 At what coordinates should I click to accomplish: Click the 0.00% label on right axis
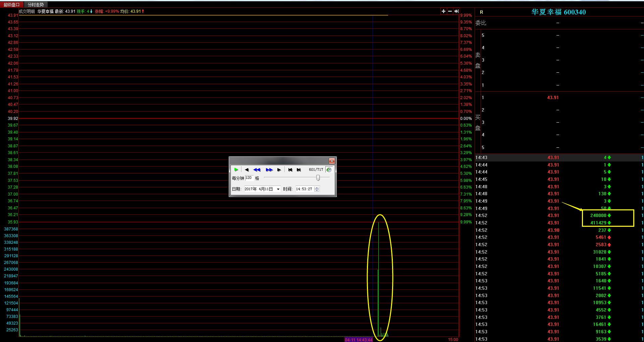pyautogui.click(x=466, y=119)
